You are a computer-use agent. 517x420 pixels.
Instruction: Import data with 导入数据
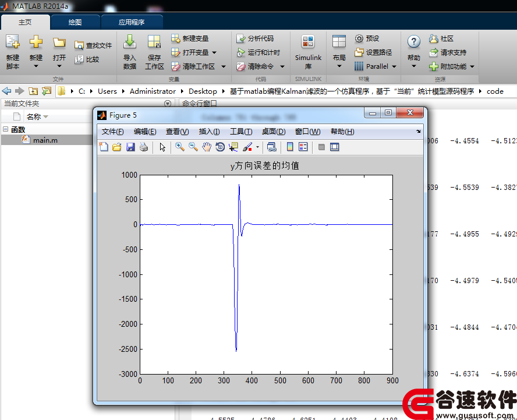click(130, 52)
